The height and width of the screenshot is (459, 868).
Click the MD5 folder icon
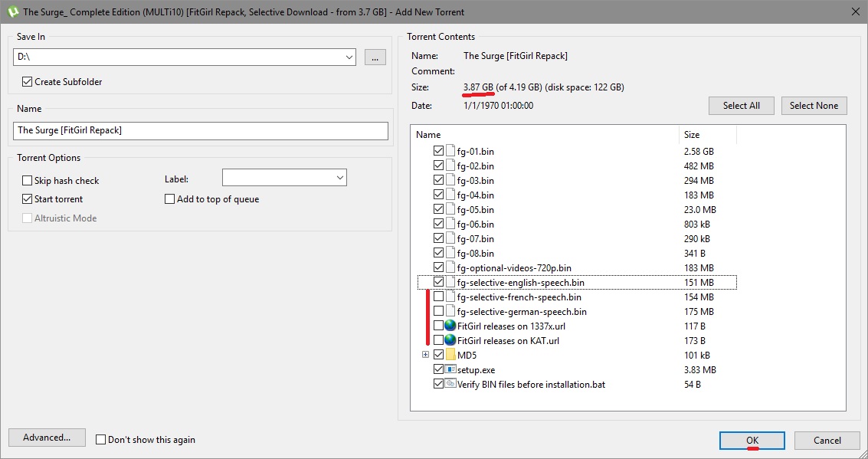450,355
